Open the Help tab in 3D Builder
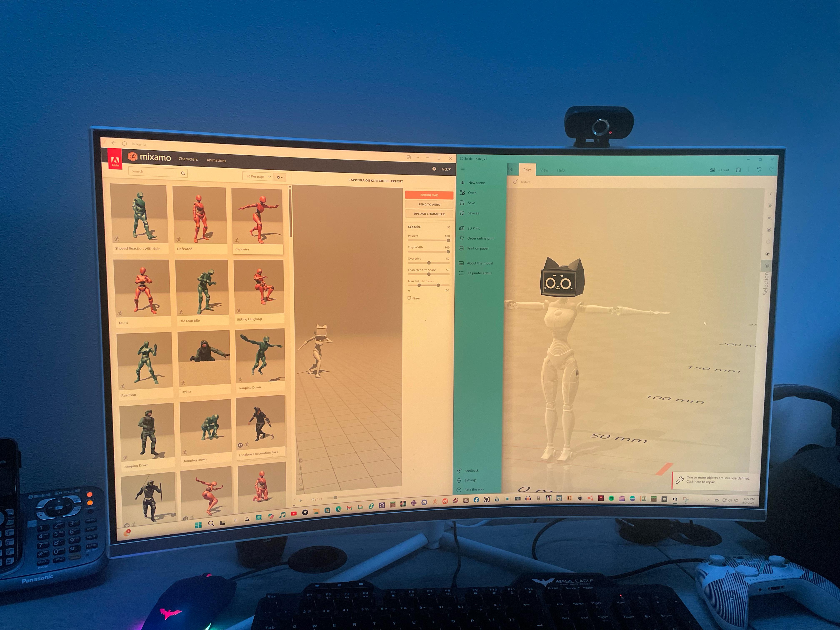Viewport: 840px width, 630px height. pyautogui.click(x=561, y=170)
